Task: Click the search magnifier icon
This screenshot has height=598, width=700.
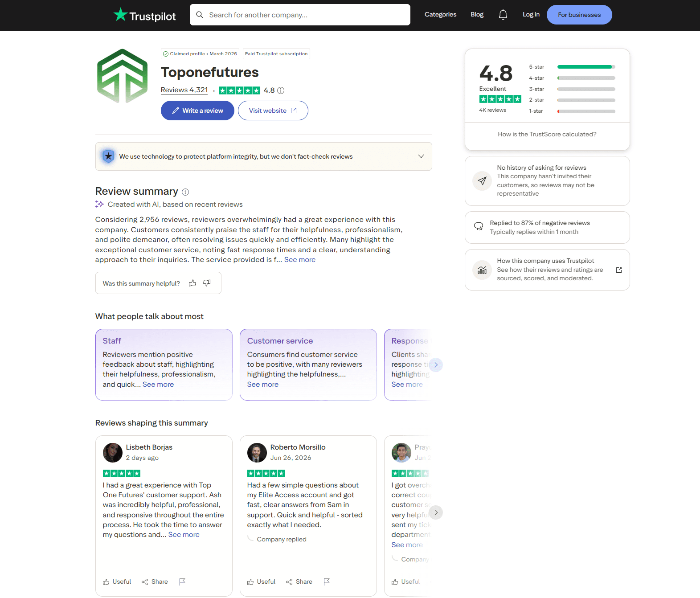Action: 200,15
